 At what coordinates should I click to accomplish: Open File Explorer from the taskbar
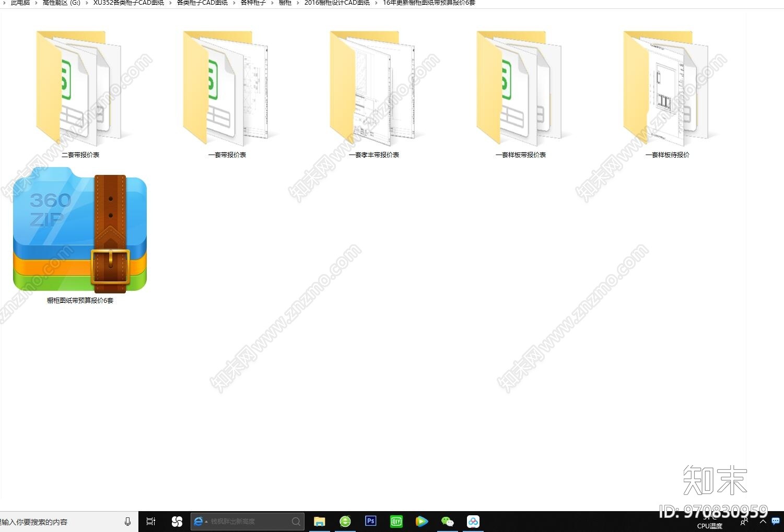coord(319,522)
